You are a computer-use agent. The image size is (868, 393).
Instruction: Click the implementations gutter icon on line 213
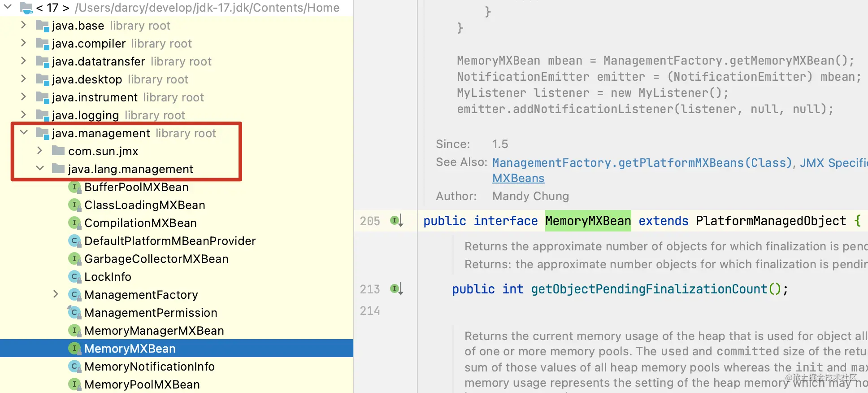[x=396, y=289]
